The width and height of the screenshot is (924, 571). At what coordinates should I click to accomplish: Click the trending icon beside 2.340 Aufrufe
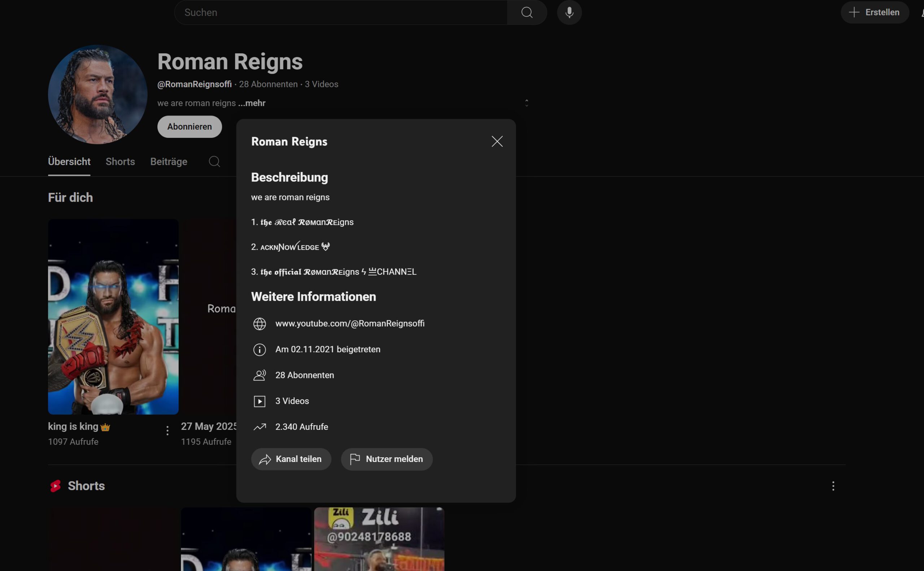[260, 427]
